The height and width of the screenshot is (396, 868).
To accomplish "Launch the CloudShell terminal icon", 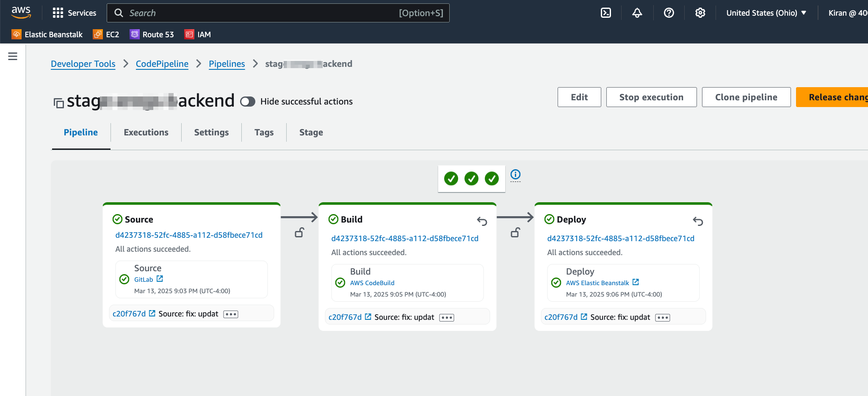I will pyautogui.click(x=606, y=13).
